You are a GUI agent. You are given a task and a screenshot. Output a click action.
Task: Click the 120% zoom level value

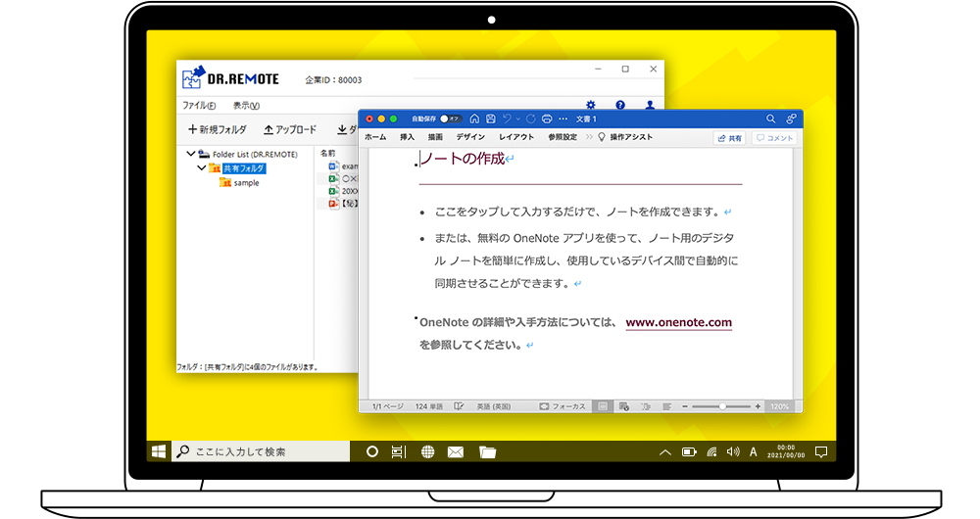[779, 406]
